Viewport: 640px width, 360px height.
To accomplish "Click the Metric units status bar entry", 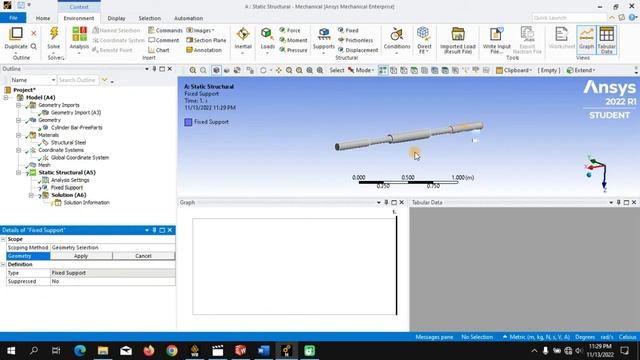I will pyautogui.click(x=536, y=337).
